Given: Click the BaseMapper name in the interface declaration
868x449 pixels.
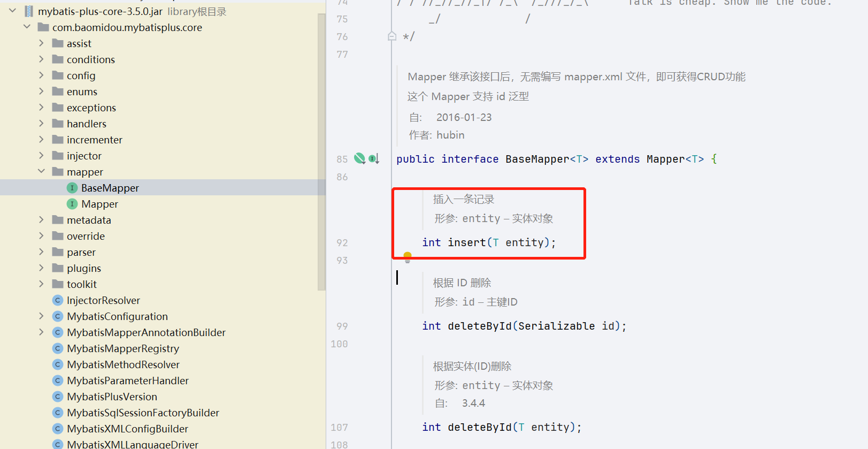Looking at the screenshot, I should pos(537,159).
